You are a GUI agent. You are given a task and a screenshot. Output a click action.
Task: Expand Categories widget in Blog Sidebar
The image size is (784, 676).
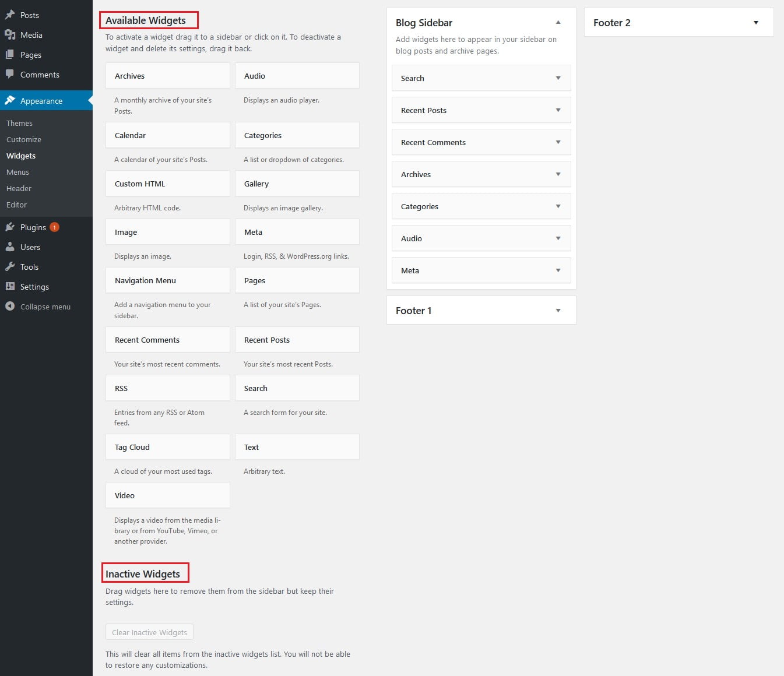tap(558, 206)
